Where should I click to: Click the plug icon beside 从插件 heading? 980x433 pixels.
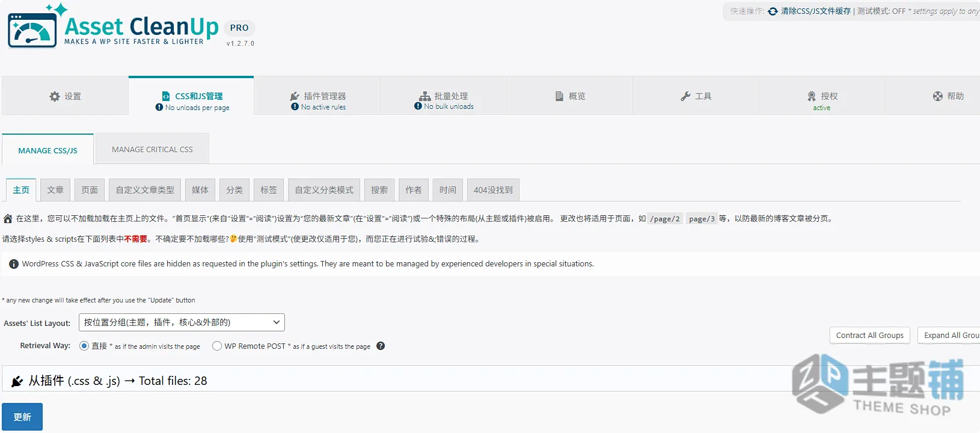tap(17, 381)
